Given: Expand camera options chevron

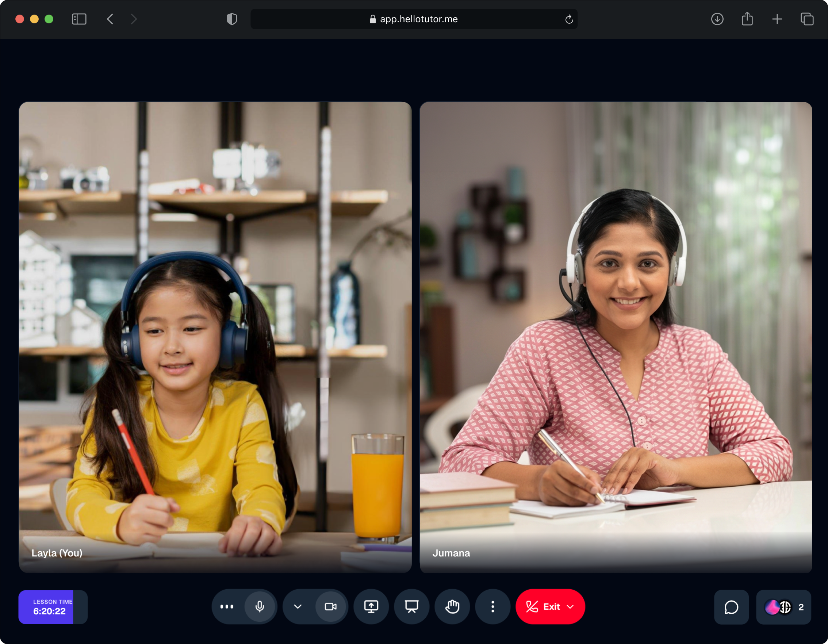Looking at the screenshot, I should click(298, 606).
